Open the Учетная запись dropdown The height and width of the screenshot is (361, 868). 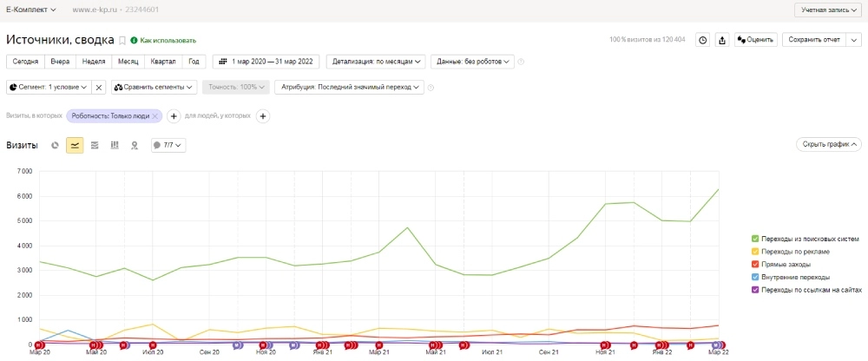click(827, 10)
